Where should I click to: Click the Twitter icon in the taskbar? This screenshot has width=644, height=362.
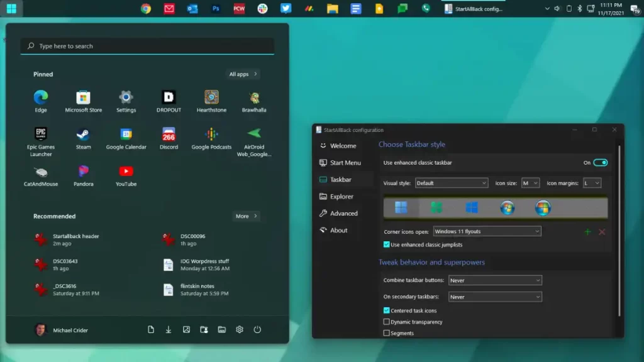click(x=286, y=8)
